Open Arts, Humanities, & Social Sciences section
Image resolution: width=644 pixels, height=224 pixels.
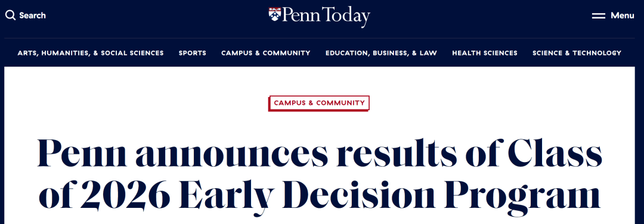tap(91, 53)
